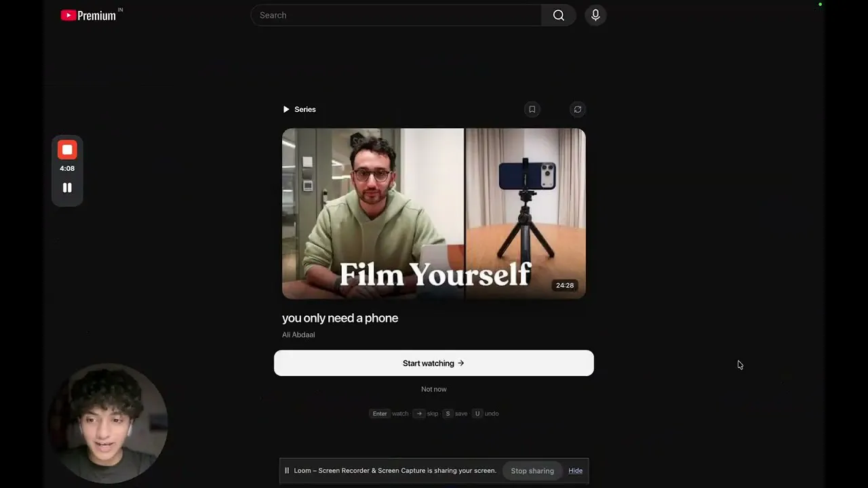Click the arrow skip shortcut key

coord(418,413)
